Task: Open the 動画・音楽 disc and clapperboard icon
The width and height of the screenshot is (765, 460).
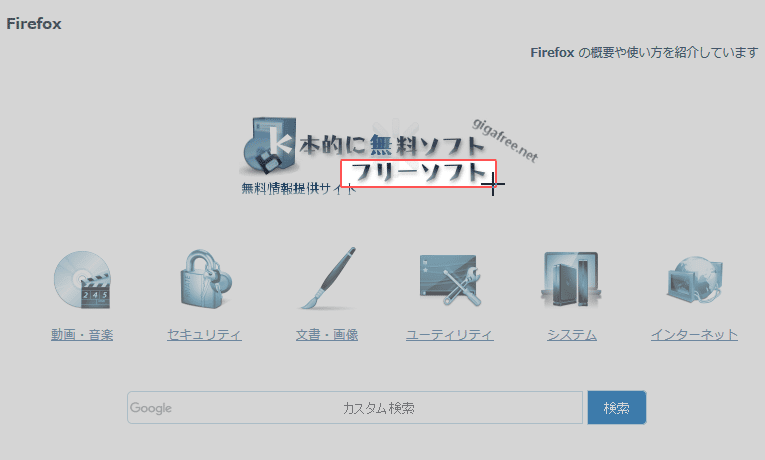Action: (82, 280)
